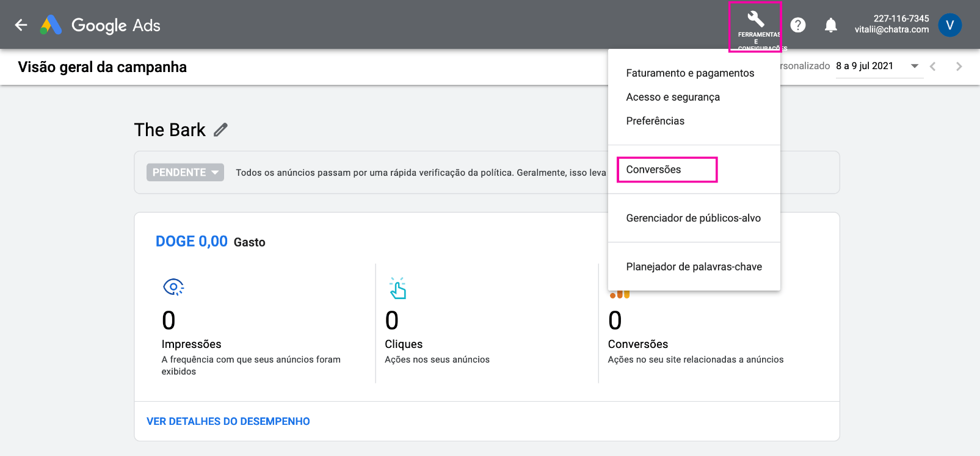Click the Visão geral da campanha heading
Image resolution: width=980 pixels, height=456 pixels.
coord(103,67)
